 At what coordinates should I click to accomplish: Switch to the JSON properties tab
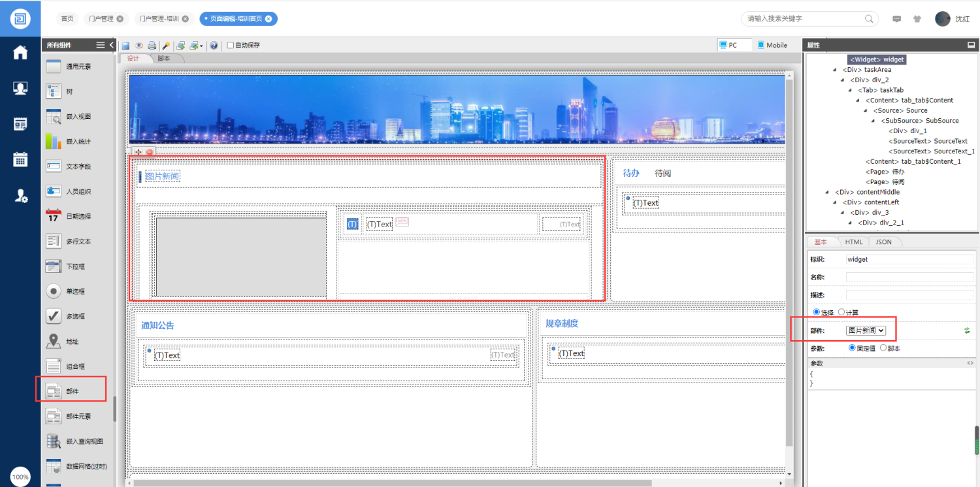(883, 242)
